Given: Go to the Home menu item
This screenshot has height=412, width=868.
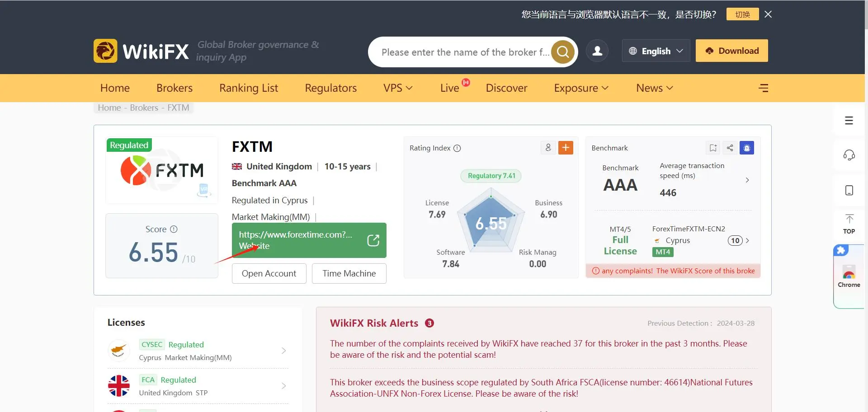Looking at the screenshot, I should coord(115,88).
